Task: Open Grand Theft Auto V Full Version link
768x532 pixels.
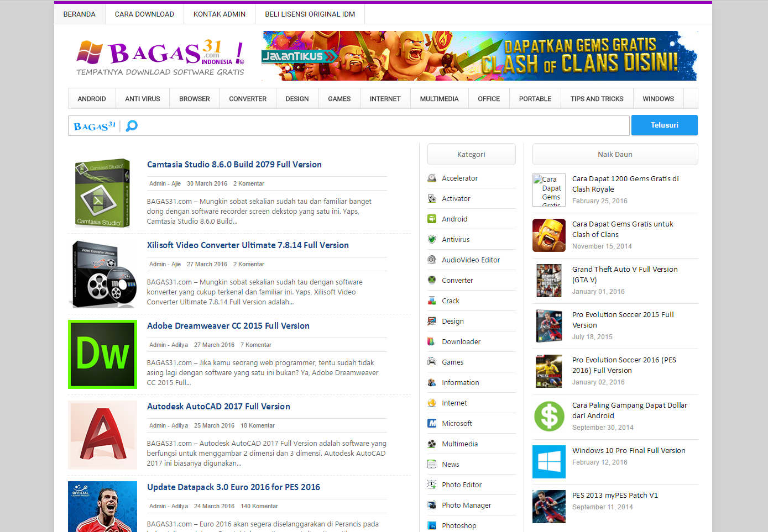Action: click(625, 275)
